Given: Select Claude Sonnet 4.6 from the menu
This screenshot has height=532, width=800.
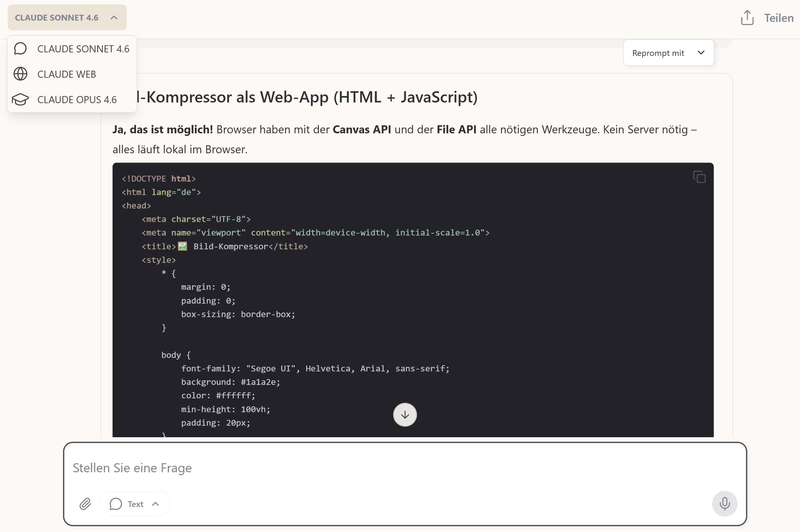Looking at the screenshot, I should click(83, 49).
